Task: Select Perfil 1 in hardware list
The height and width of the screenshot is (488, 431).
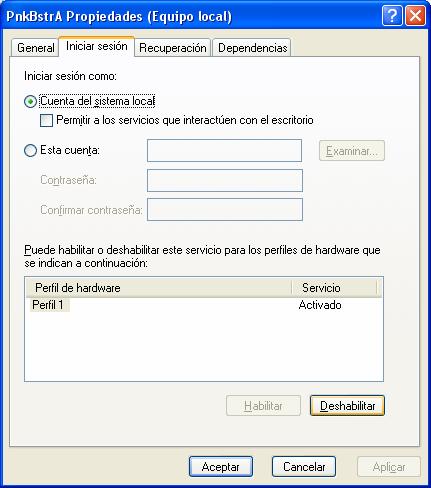Action: (x=48, y=305)
